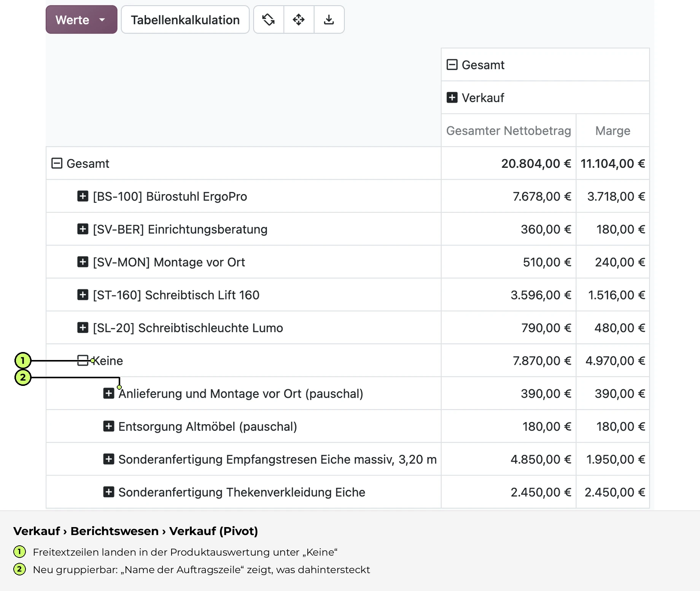
Task: Open Tabellenkalkulation button
Action: click(x=185, y=19)
